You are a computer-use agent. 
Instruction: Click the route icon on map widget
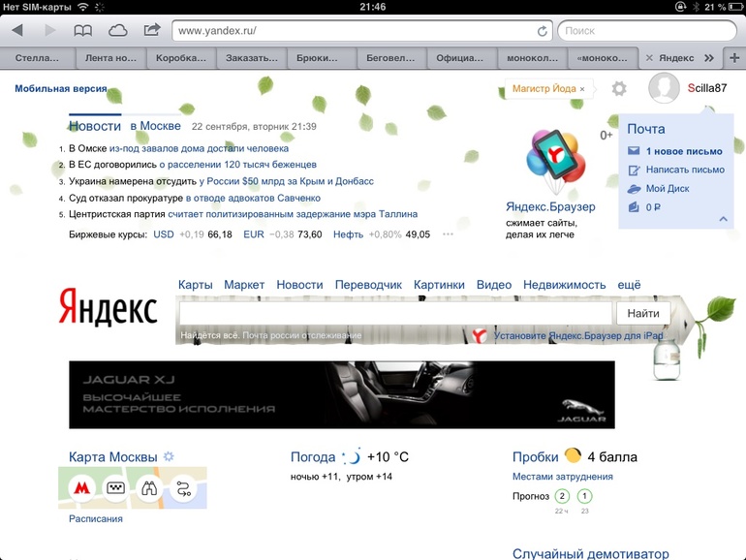[183, 488]
